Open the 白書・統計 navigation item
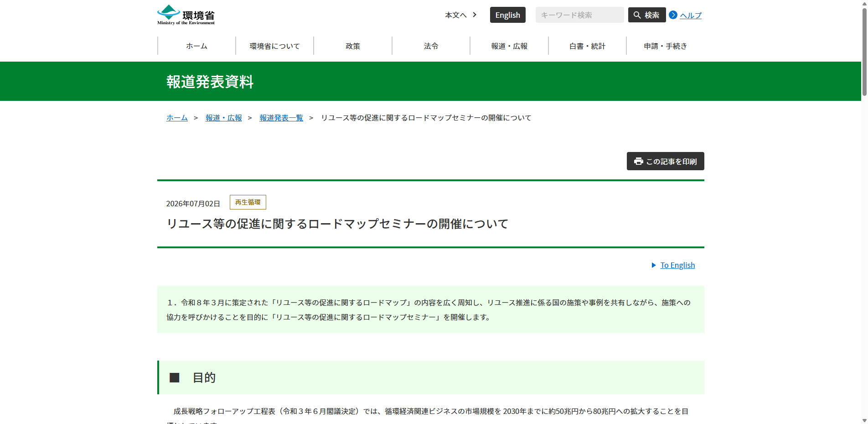868x424 pixels. point(587,46)
